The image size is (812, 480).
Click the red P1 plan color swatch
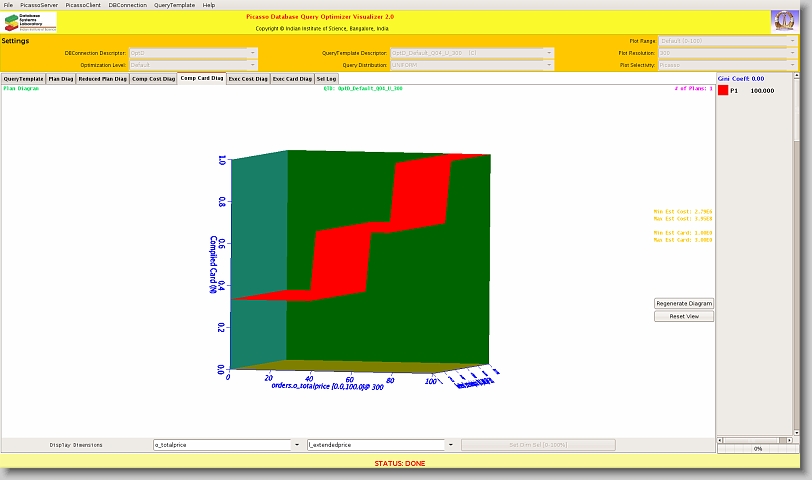(723, 90)
